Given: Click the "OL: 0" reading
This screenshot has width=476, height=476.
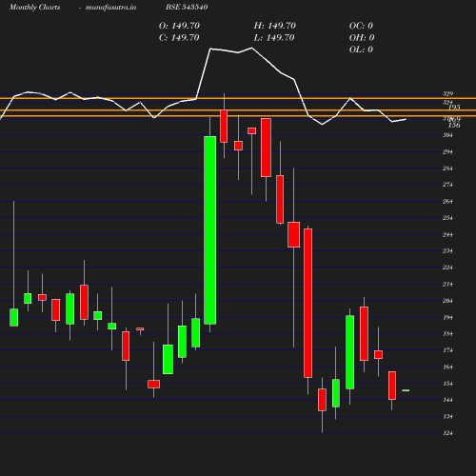Looking at the screenshot, I should click(x=361, y=50).
